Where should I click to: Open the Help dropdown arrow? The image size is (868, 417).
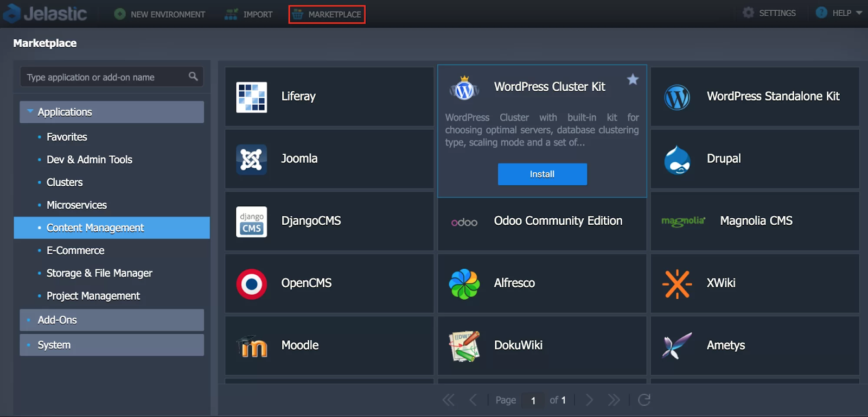click(859, 13)
